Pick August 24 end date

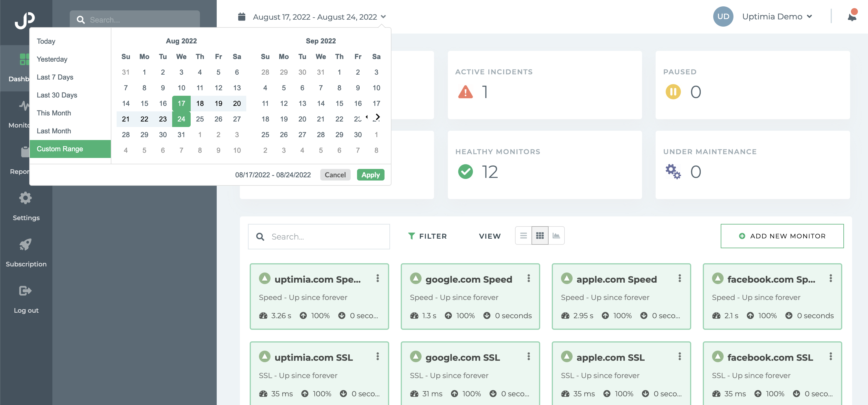click(x=181, y=119)
